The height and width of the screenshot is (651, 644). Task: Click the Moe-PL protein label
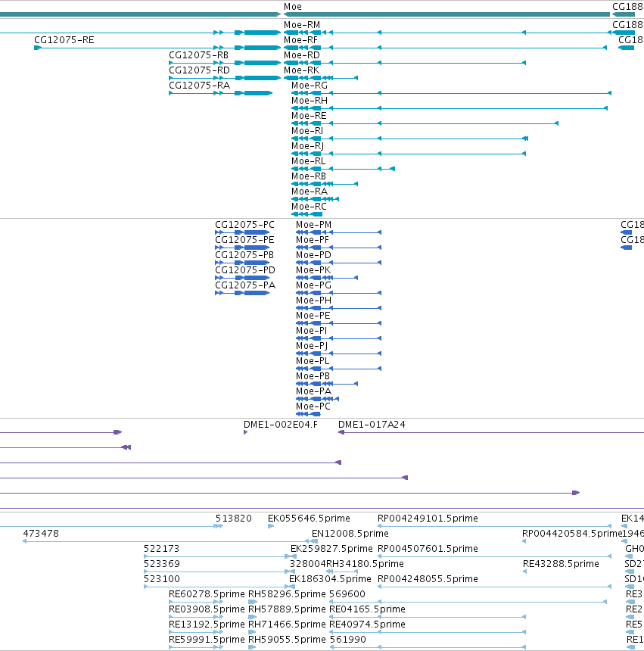(x=313, y=361)
